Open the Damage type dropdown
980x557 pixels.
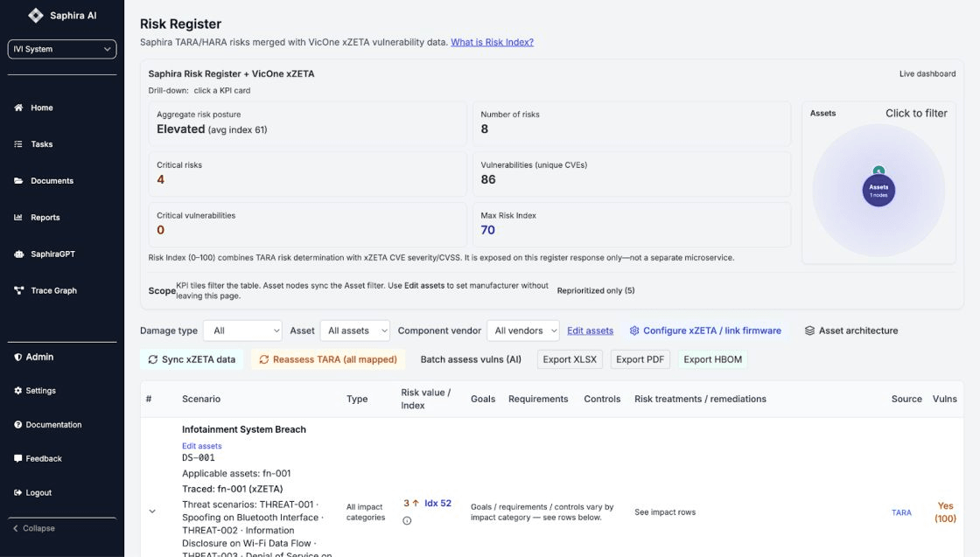242,331
